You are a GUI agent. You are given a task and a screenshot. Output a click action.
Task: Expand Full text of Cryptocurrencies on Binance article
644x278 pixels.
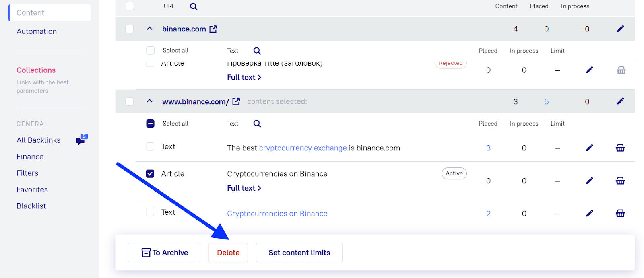pyautogui.click(x=244, y=188)
